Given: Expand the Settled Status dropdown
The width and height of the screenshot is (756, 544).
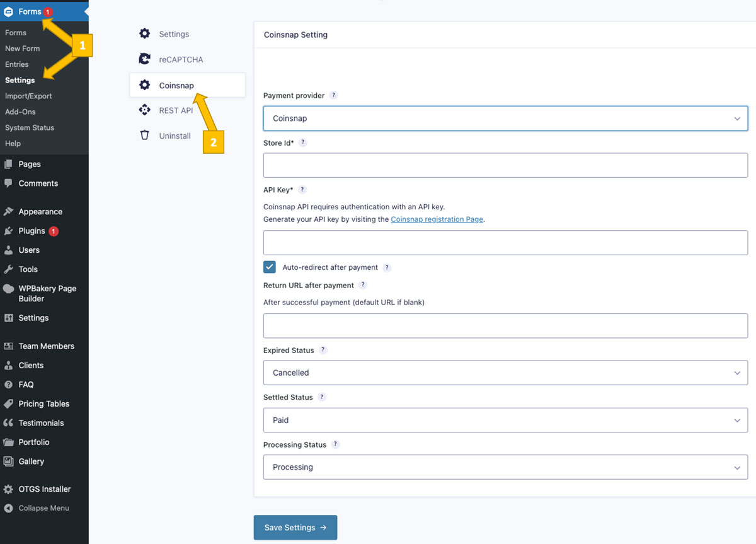Looking at the screenshot, I should tap(505, 420).
